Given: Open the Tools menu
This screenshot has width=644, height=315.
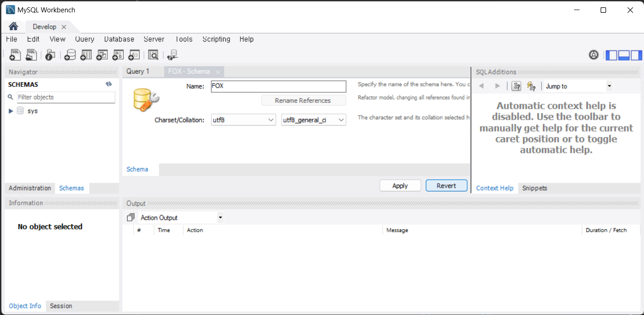Looking at the screenshot, I should [184, 39].
